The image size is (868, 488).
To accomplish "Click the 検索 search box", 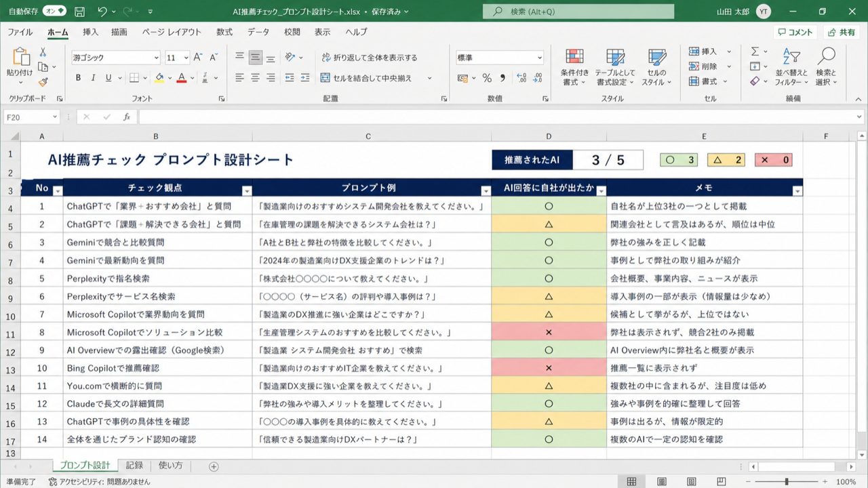I will coord(578,12).
